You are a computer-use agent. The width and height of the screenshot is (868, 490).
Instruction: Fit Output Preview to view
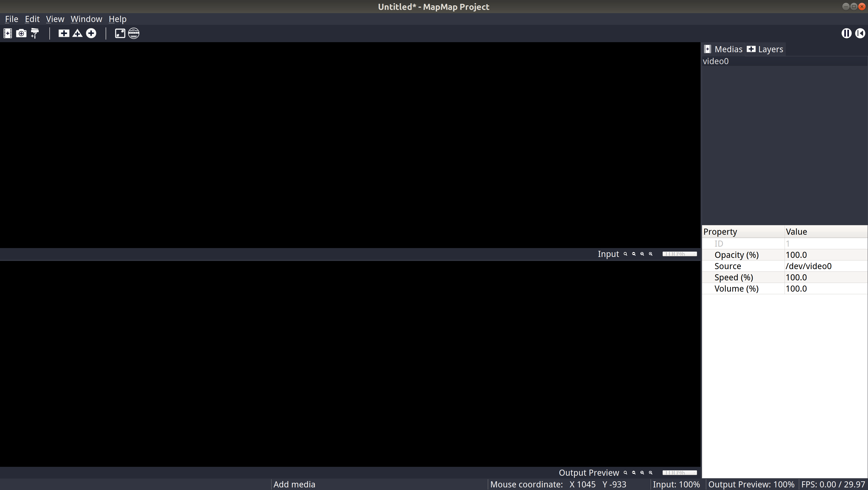(651, 473)
